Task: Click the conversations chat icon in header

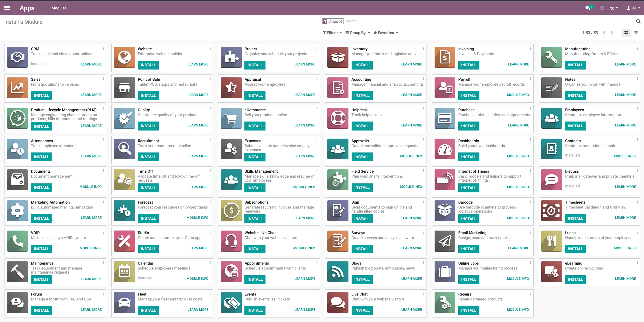Action: 587,8
